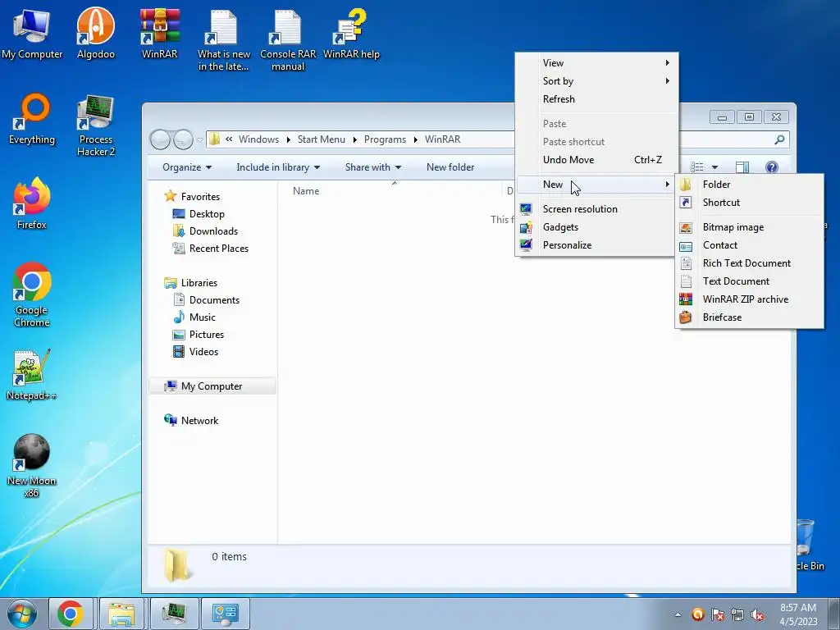Create a new Bitmap image
The height and width of the screenshot is (630, 840).
750,227
